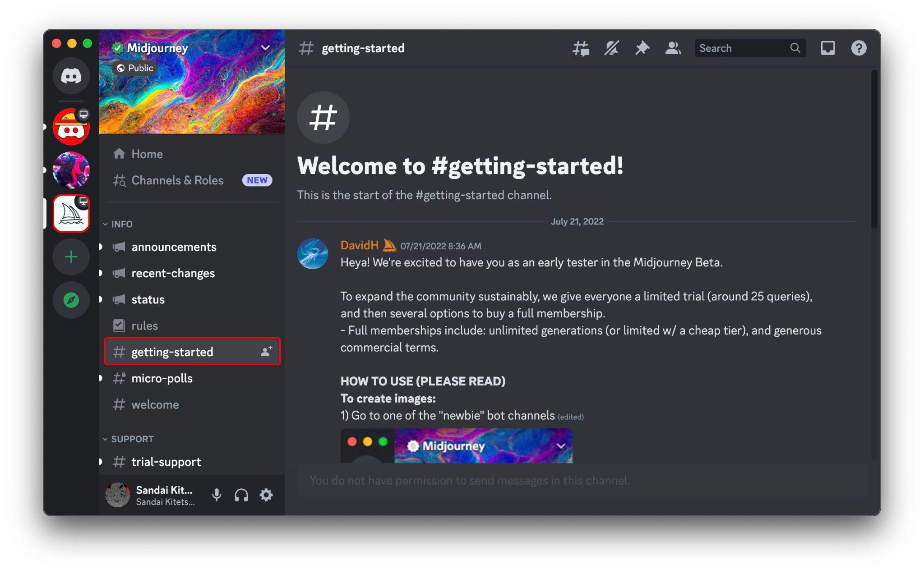924x573 pixels.
Task: Click the message list scrollbar
Action: tap(874, 149)
